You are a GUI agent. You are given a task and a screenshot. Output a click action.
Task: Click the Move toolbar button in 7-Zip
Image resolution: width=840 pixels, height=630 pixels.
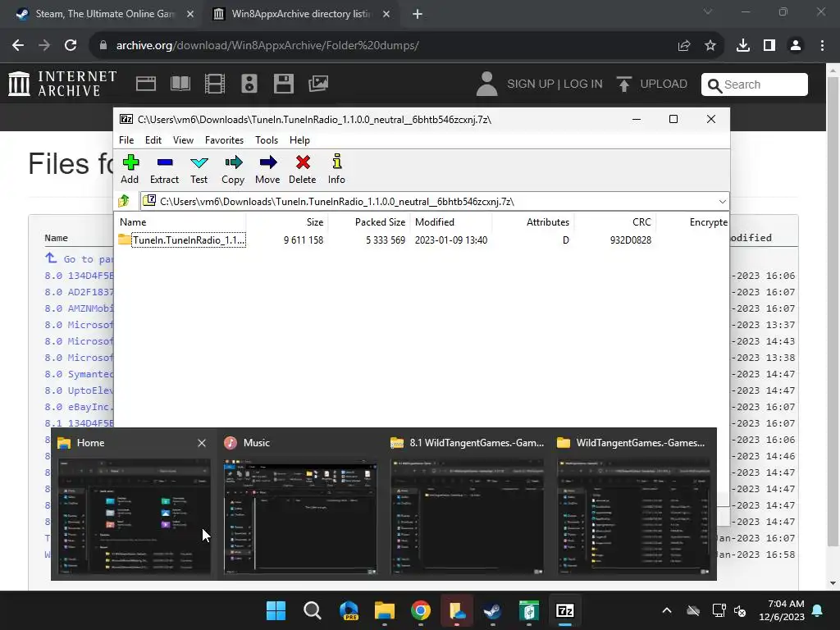pyautogui.click(x=267, y=169)
